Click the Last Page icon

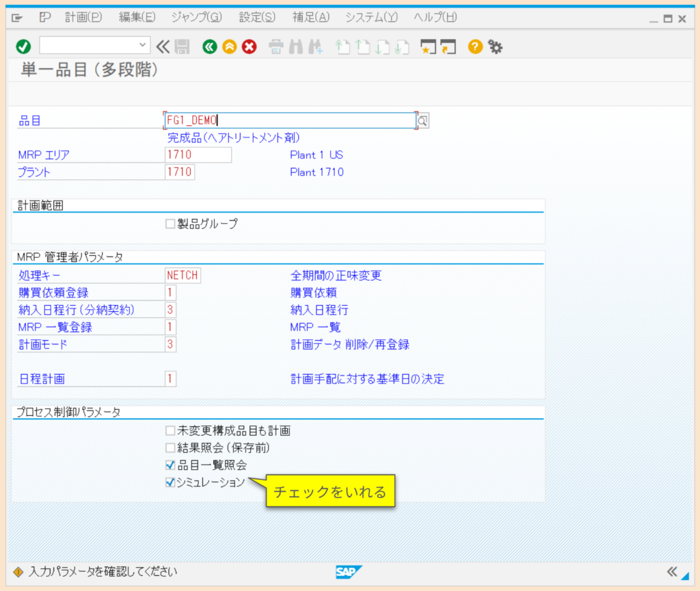coord(402,47)
